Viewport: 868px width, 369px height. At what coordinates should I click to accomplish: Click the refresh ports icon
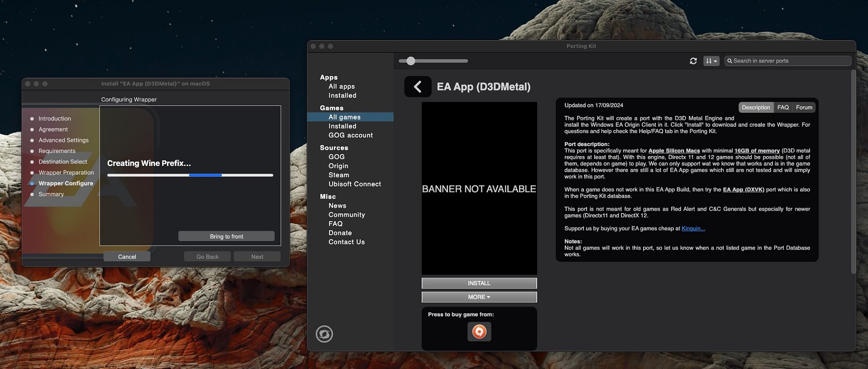[693, 61]
